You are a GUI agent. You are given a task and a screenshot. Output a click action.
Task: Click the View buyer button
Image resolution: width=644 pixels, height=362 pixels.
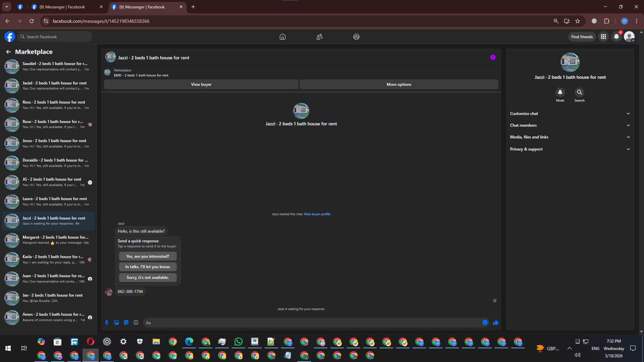[x=201, y=84]
